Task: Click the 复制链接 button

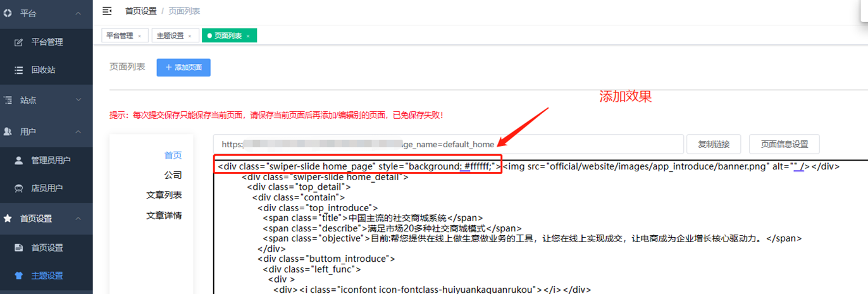Action: [x=714, y=144]
